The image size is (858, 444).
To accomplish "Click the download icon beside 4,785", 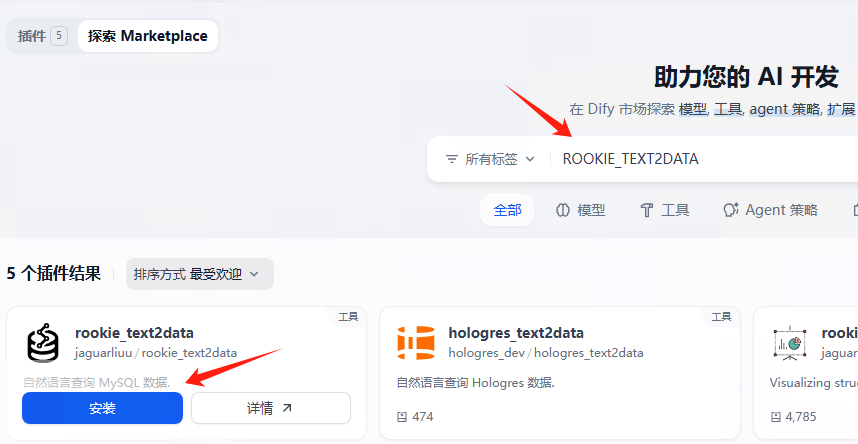I will pos(775,417).
